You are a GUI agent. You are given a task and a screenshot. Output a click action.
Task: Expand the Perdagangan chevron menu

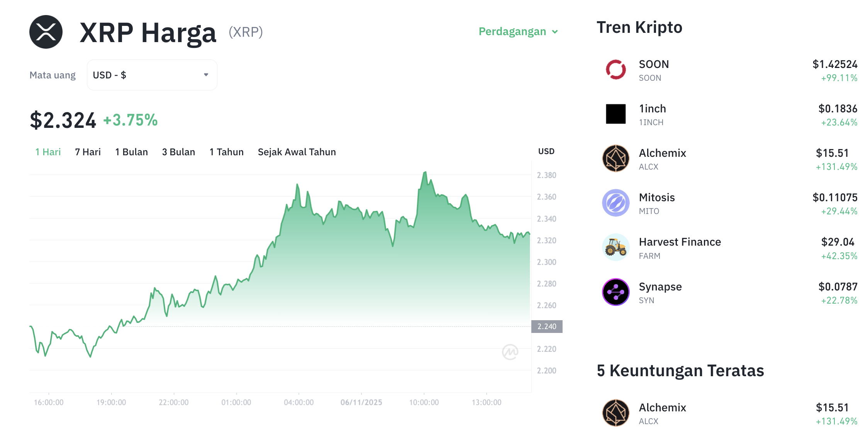555,32
